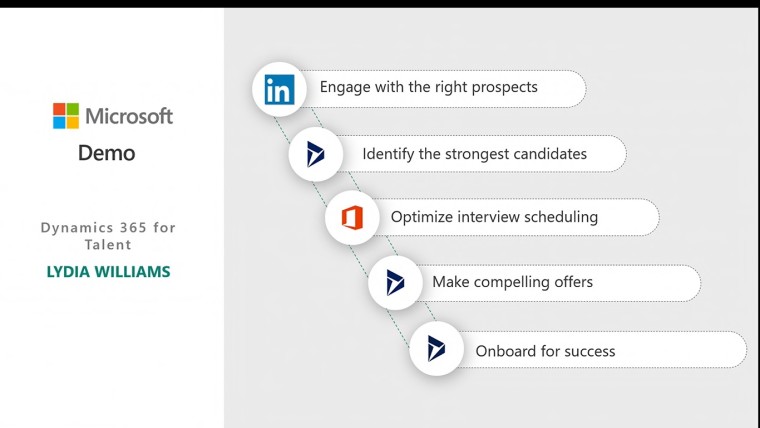Pick the yellow square of Microsoft logo
Image resolution: width=760 pixels, height=428 pixels.
pos(72,122)
